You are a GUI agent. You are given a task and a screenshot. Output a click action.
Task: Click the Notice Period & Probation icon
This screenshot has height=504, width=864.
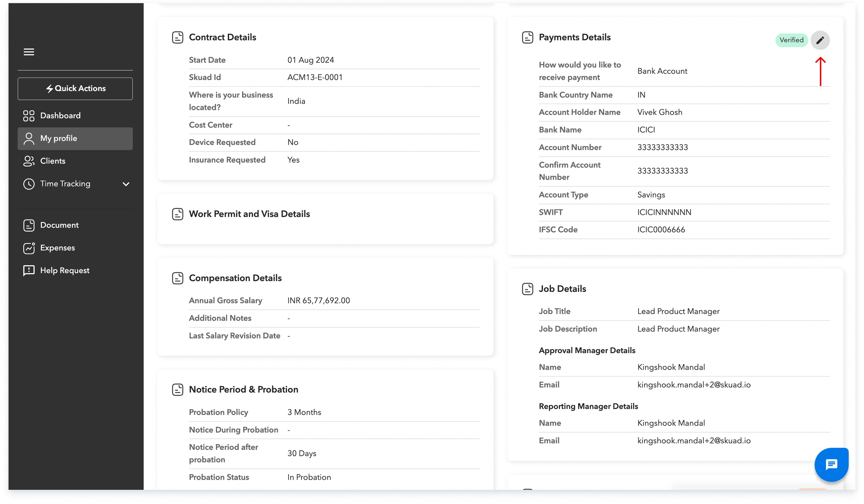177,390
